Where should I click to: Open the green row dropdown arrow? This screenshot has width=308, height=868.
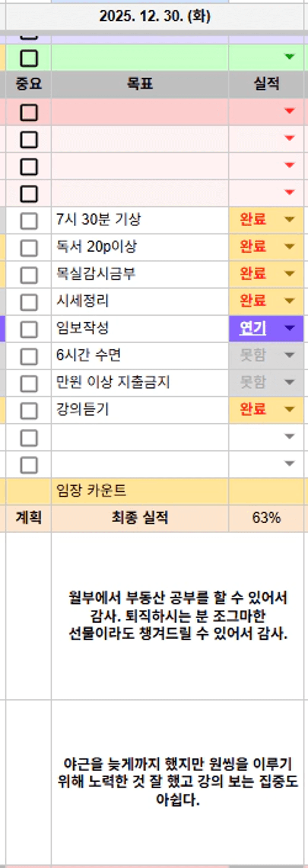point(289,57)
